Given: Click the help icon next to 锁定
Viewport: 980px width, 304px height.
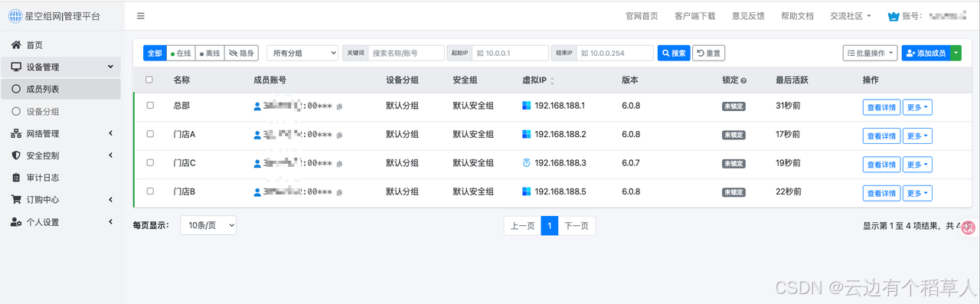Looking at the screenshot, I should pyautogui.click(x=743, y=80).
